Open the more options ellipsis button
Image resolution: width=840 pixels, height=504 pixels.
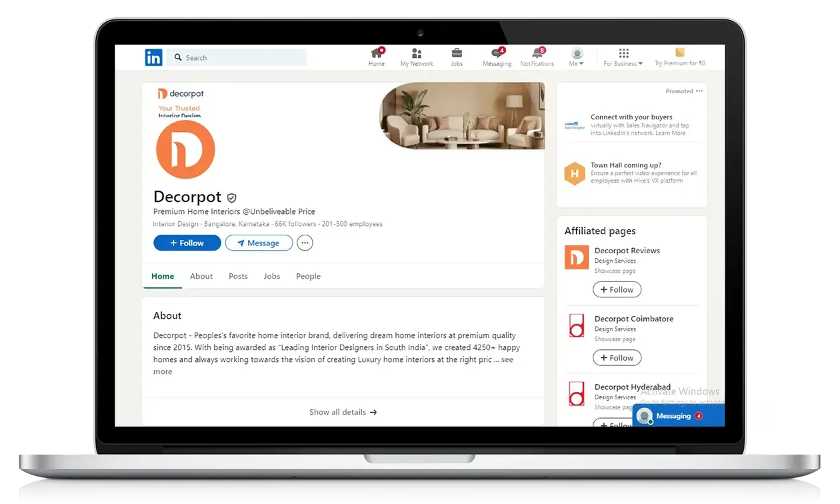pos(305,243)
